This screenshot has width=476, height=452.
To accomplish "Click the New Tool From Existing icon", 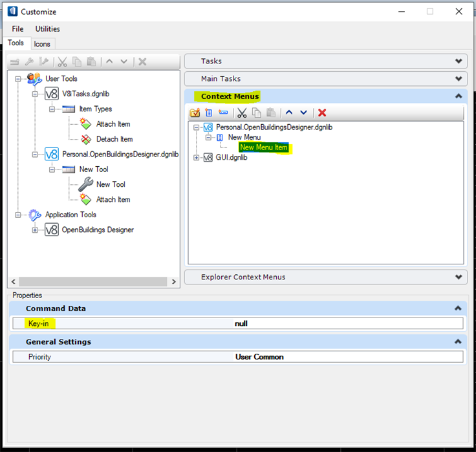I will pyautogui.click(x=44, y=62).
